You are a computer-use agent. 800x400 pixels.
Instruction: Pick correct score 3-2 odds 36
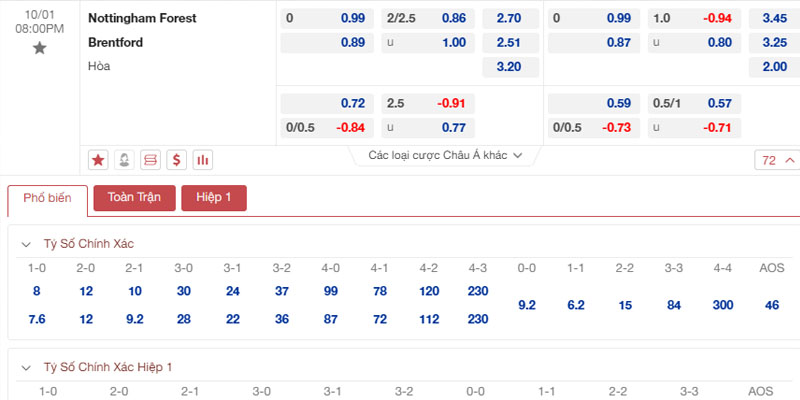click(x=282, y=319)
